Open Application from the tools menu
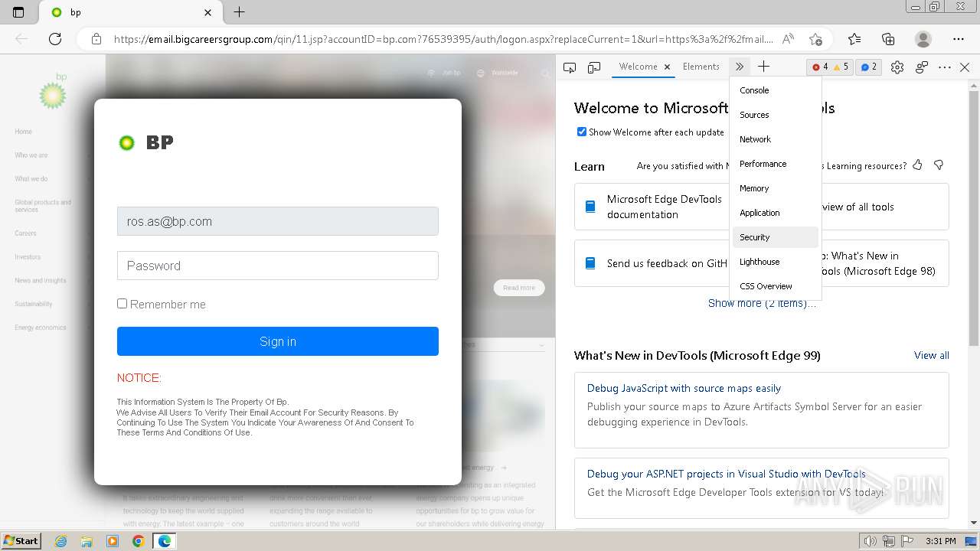The width and height of the screenshot is (980, 551). (x=776, y=213)
